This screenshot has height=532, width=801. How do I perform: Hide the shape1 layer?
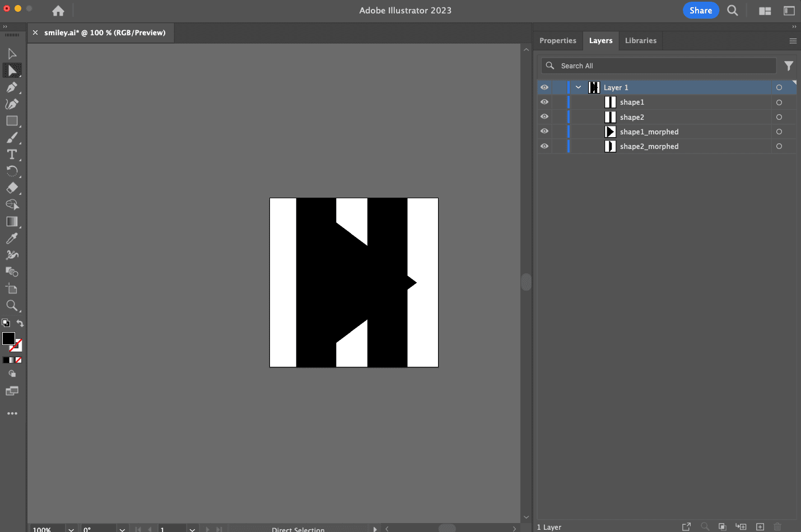coord(544,102)
